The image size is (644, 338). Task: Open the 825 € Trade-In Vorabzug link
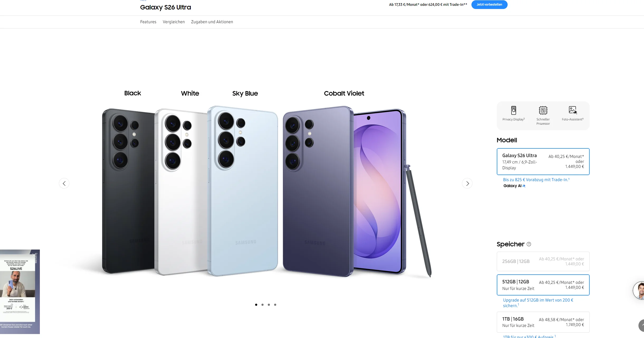(x=536, y=180)
